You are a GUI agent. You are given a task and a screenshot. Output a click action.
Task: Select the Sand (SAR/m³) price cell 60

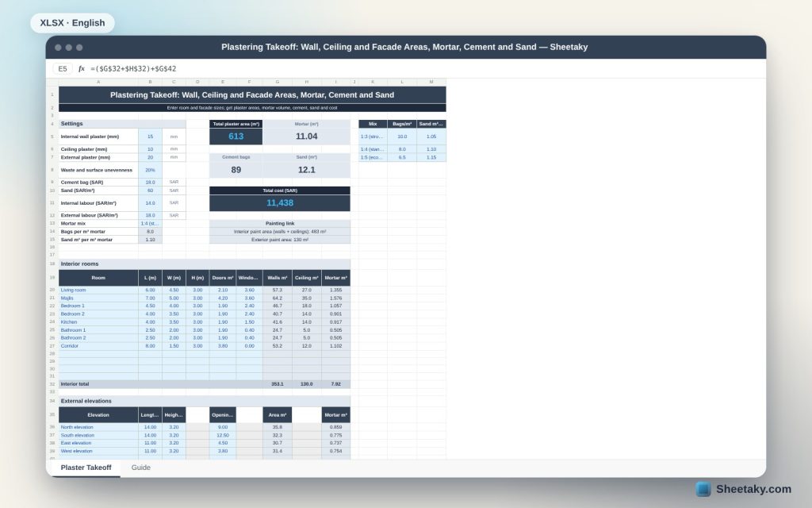click(150, 190)
